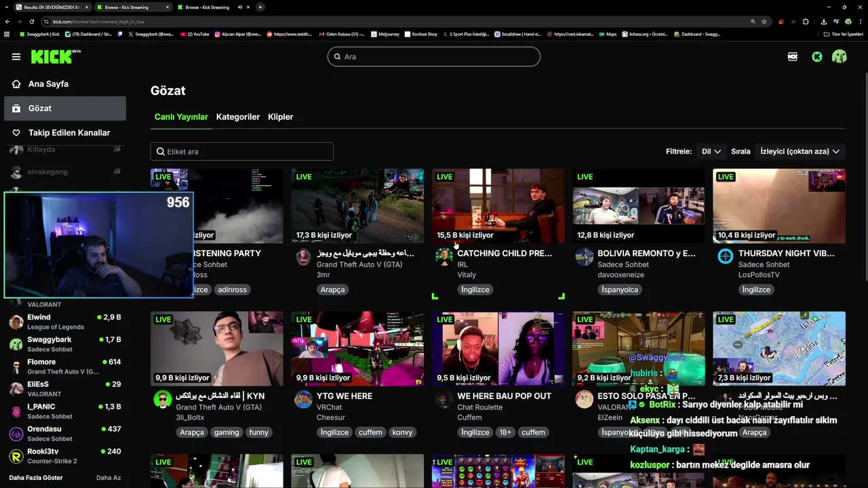Click the İspanyolca tag under davooxeneize stream

tap(620, 289)
